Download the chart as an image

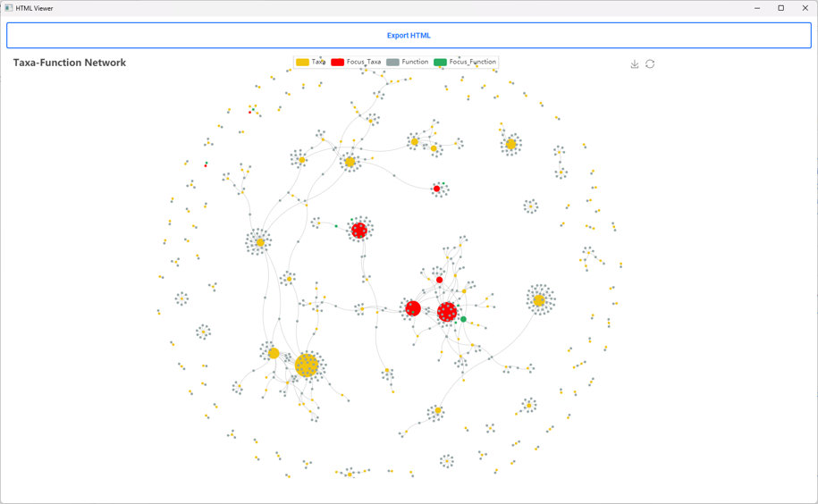coord(635,63)
